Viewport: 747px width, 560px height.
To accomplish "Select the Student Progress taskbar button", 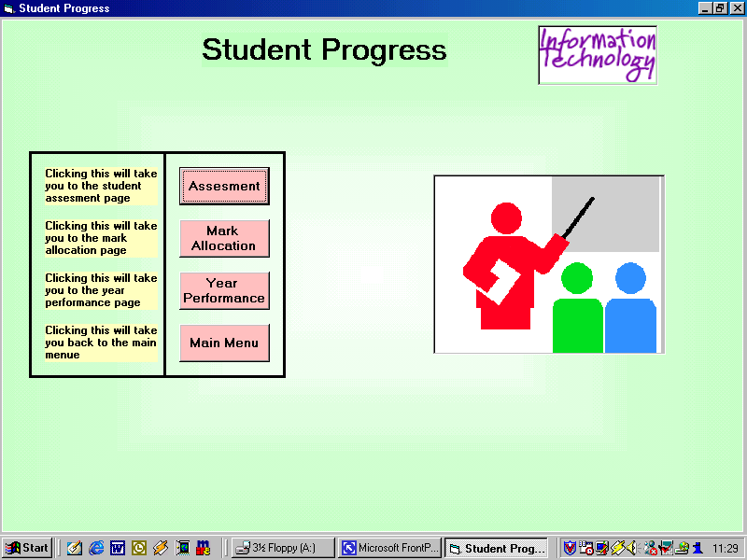I will tap(497, 548).
